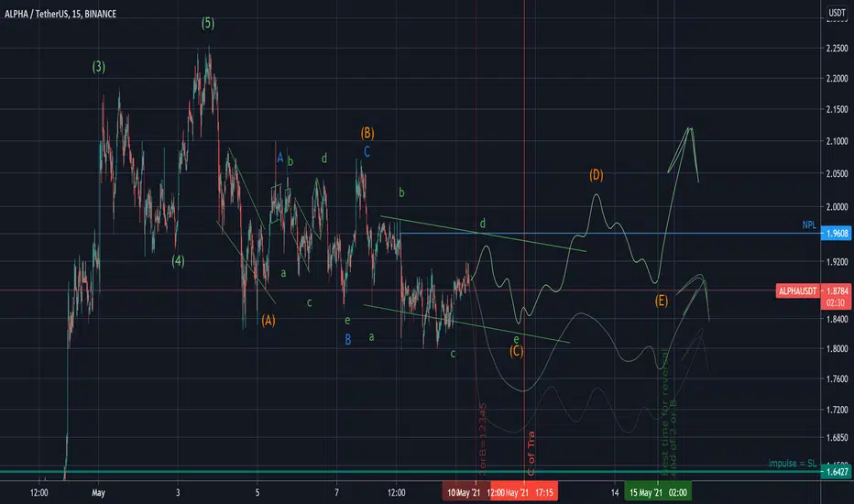Click the green (5) wave label
The image size is (854, 504).
tap(208, 24)
